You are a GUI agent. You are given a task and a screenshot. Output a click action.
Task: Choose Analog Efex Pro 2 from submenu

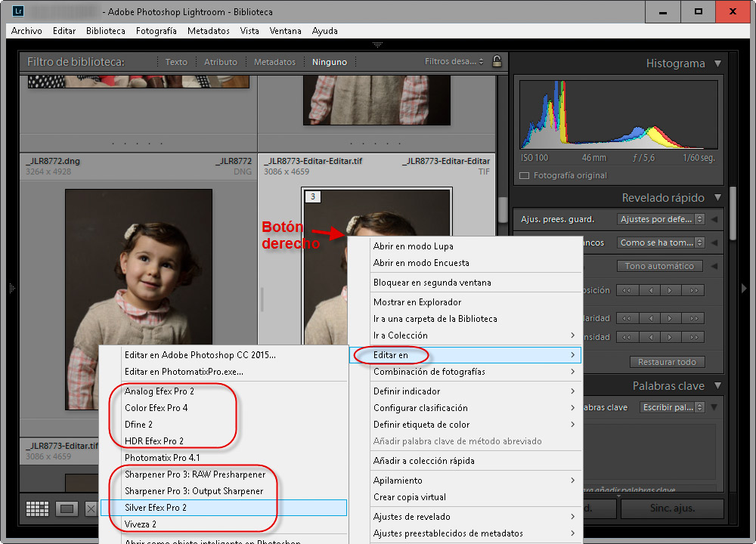tap(224, 391)
